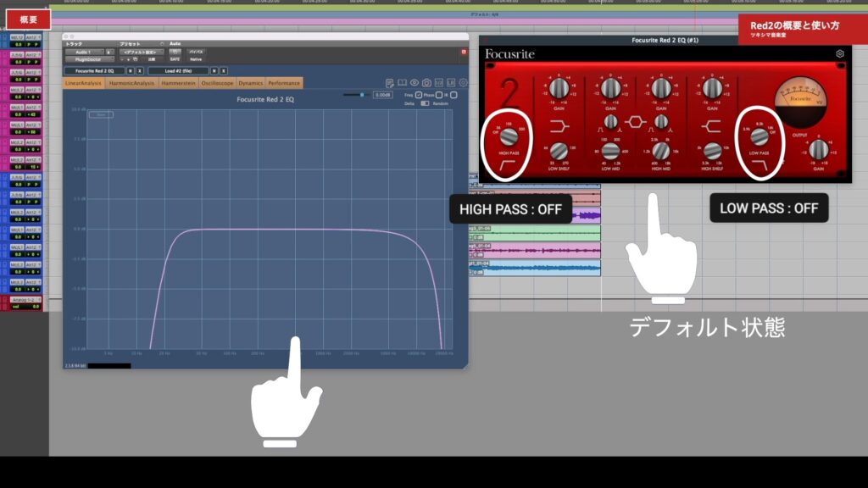Open the Analog 1-2 output selector
This screenshot has width=868, height=488.
click(x=25, y=300)
